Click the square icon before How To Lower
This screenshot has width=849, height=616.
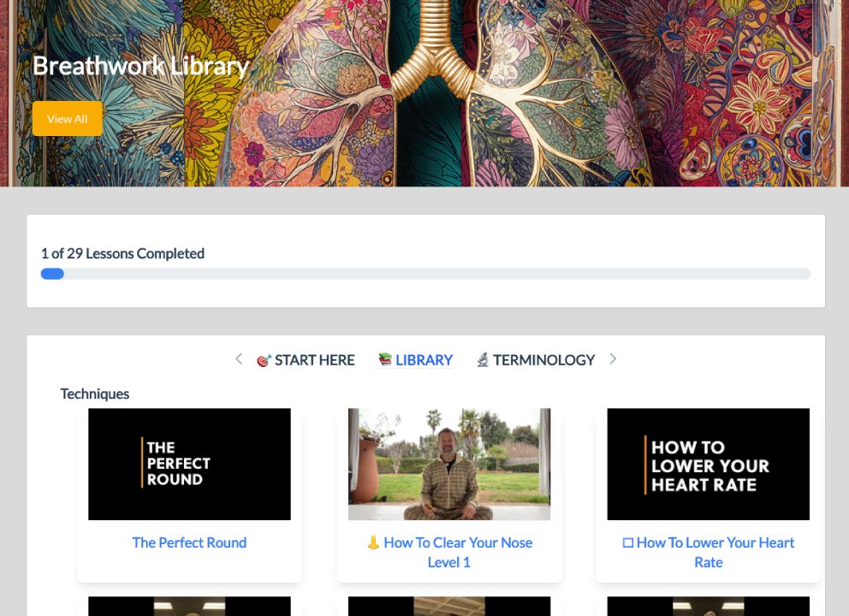point(628,543)
